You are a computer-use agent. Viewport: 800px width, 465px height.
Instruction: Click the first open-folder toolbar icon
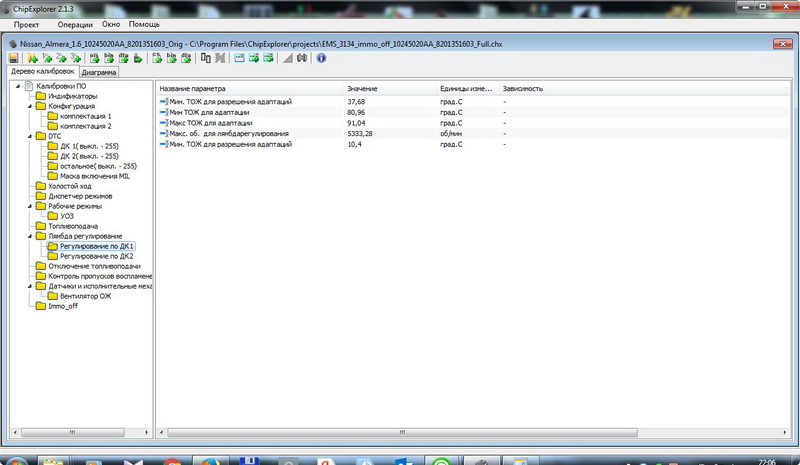(x=33, y=59)
